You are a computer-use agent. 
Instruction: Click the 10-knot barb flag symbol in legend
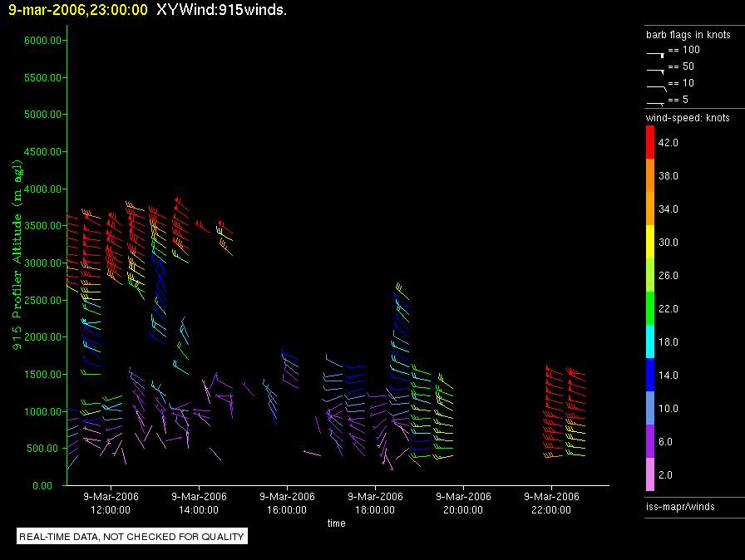click(656, 86)
